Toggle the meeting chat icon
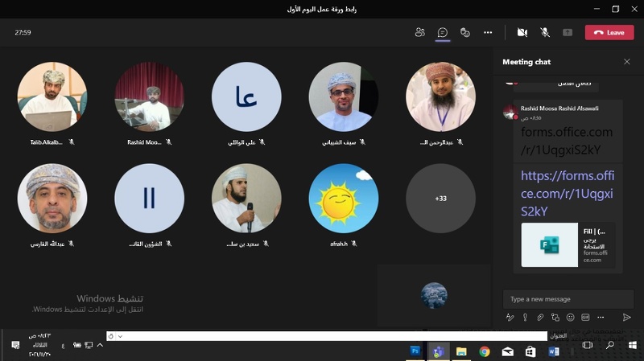This screenshot has height=361, width=644. (x=442, y=32)
